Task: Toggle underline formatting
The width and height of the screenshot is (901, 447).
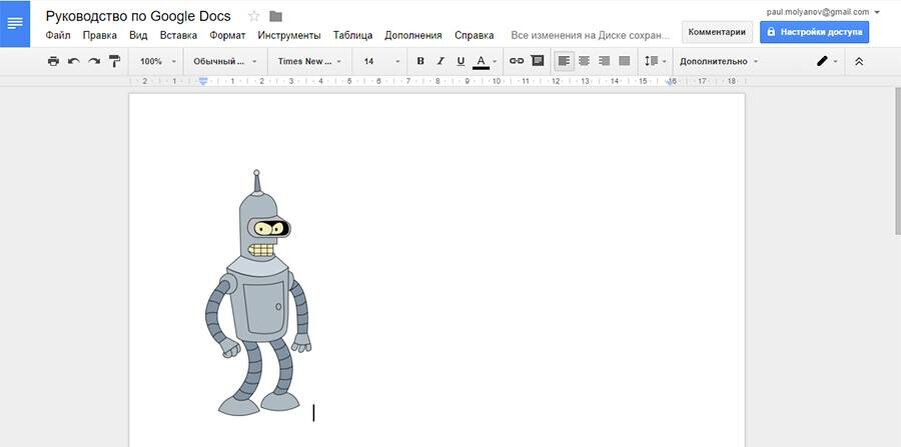Action: coord(460,61)
